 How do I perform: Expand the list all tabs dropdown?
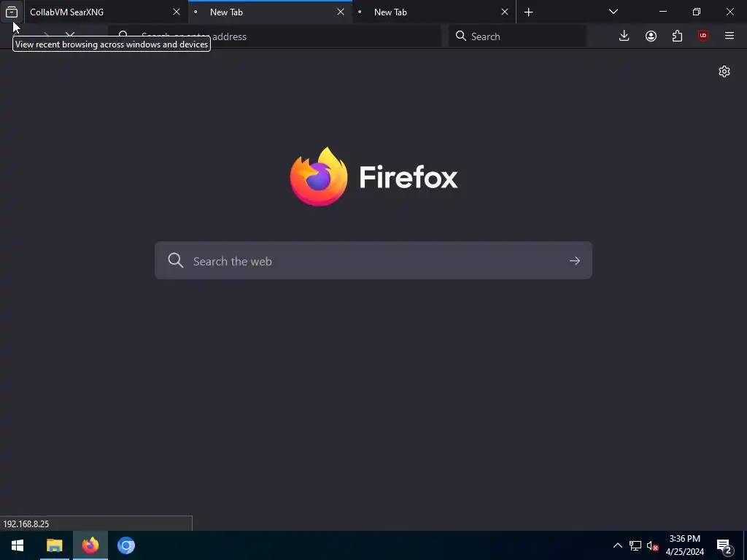click(x=614, y=12)
